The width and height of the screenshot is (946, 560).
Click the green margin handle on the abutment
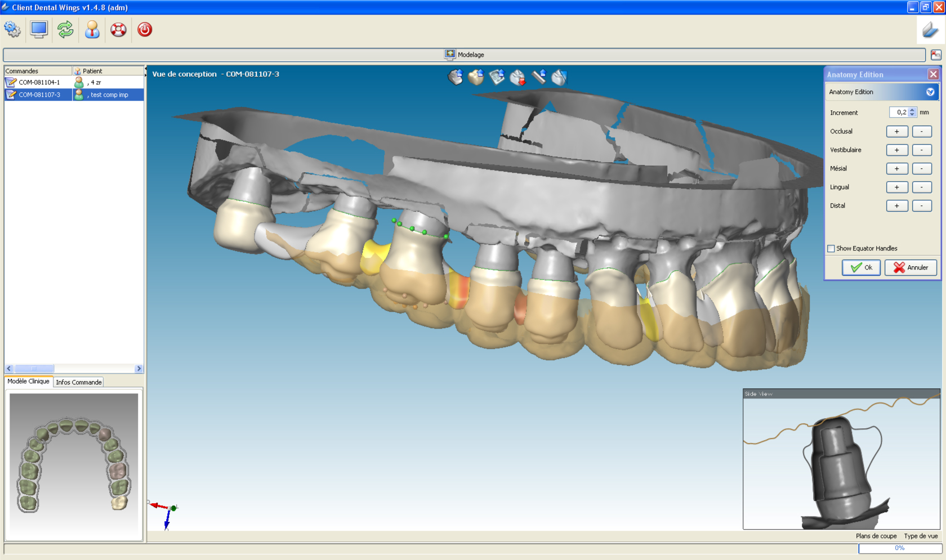click(x=412, y=229)
